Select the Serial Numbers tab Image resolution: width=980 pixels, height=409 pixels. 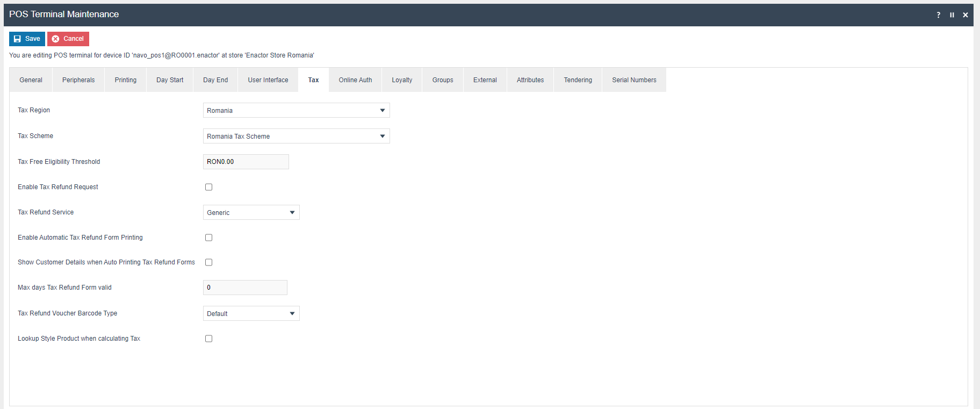(x=634, y=80)
